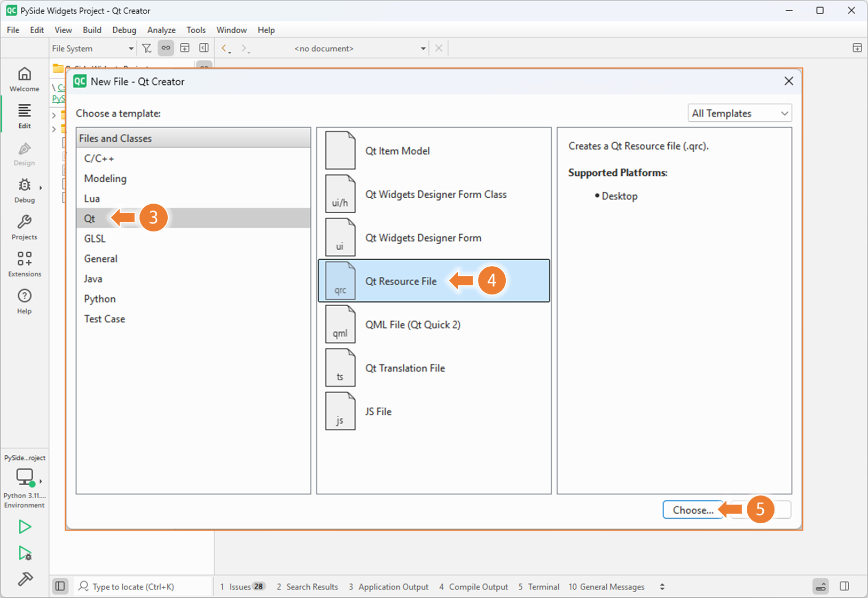Toggle progress details icon in status bar
This screenshot has height=598, width=868.
tap(821, 586)
